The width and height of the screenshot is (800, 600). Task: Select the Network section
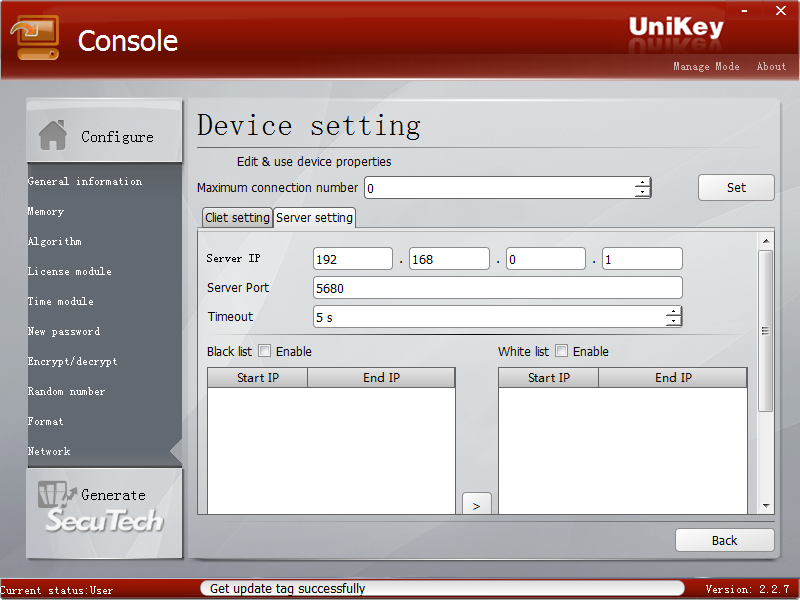pyautogui.click(x=49, y=452)
